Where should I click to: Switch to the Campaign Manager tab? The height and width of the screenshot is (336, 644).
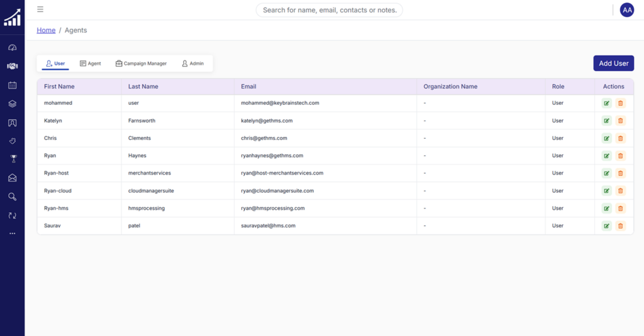click(141, 63)
